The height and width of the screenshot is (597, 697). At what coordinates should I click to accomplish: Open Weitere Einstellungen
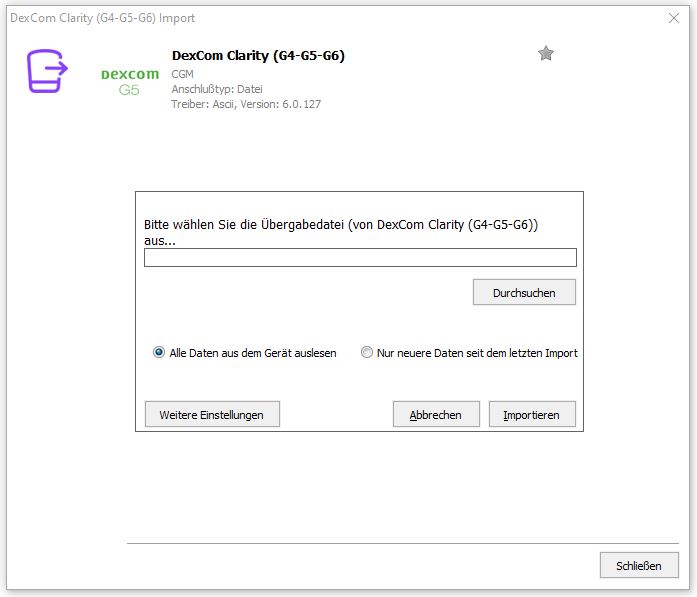[x=212, y=414]
